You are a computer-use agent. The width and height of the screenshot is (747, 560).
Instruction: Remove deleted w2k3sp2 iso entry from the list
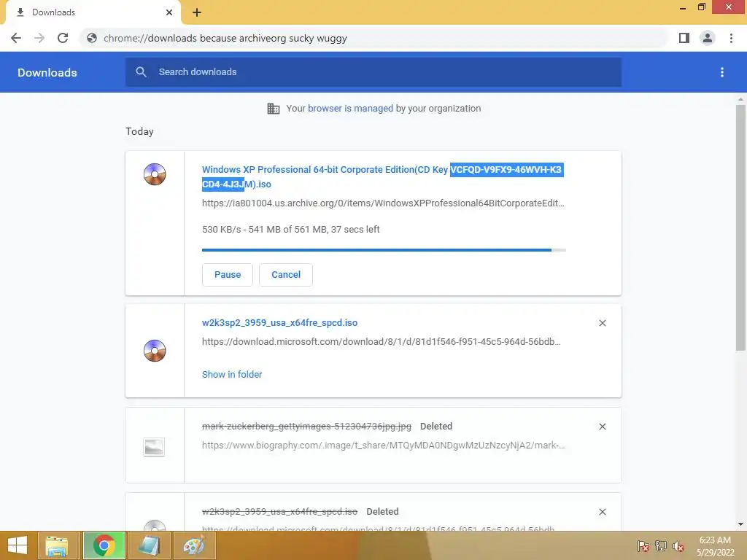[603, 512]
